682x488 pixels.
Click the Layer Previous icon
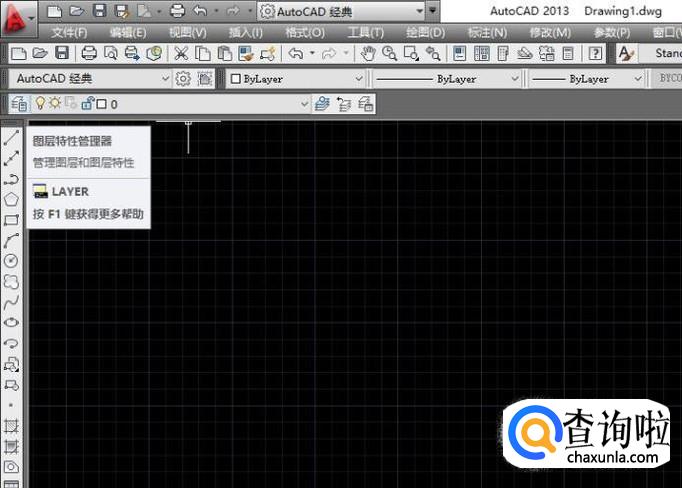coord(344,104)
